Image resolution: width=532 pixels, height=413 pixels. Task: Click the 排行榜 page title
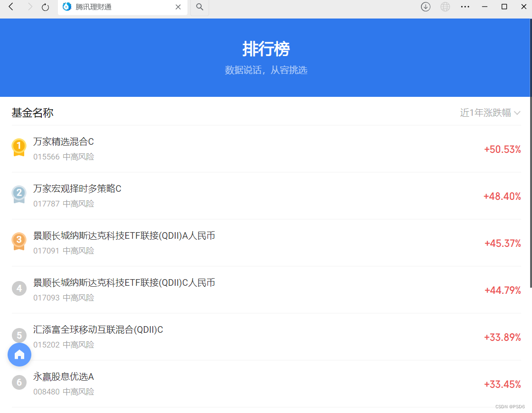point(266,49)
